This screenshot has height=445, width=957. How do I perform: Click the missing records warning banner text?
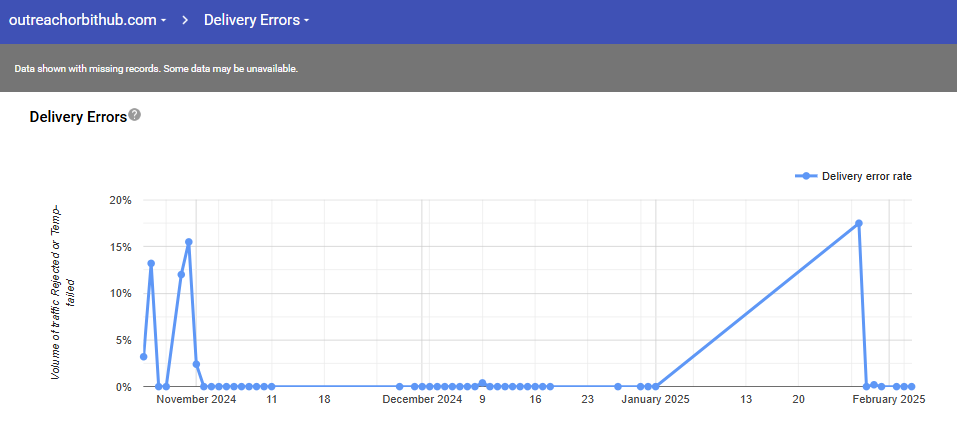[x=156, y=69]
